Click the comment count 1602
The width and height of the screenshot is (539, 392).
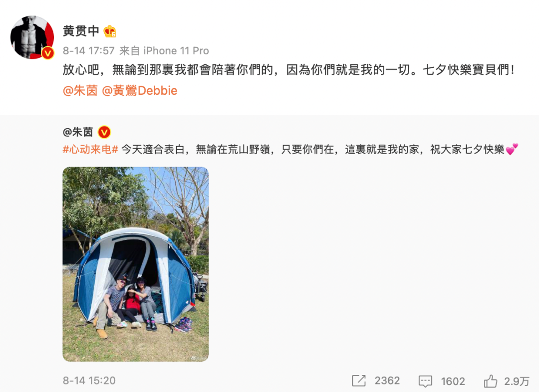(453, 381)
